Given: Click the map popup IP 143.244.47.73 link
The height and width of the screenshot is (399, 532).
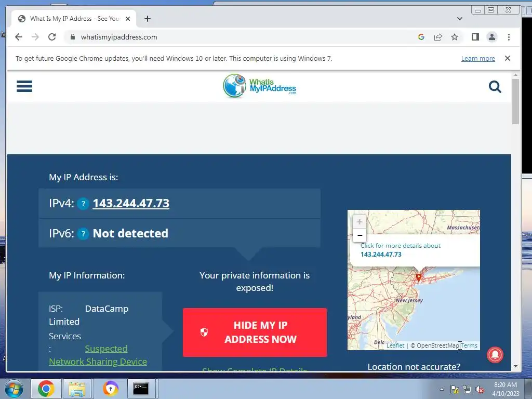Looking at the screenshot, I should 381,255.
